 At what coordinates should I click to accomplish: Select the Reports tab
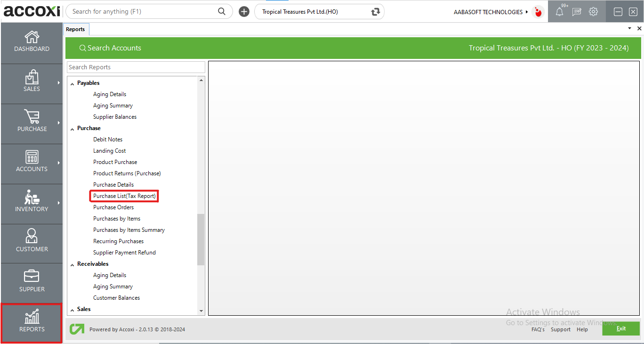click(75, 29)
